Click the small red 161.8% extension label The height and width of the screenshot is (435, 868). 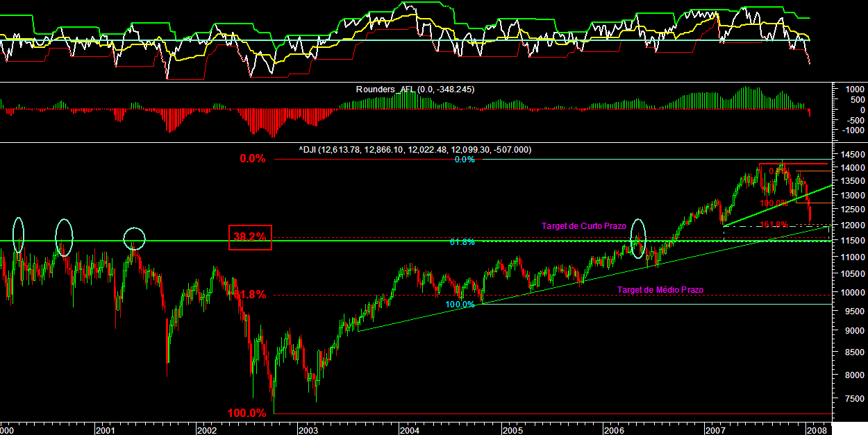point(773,224)
